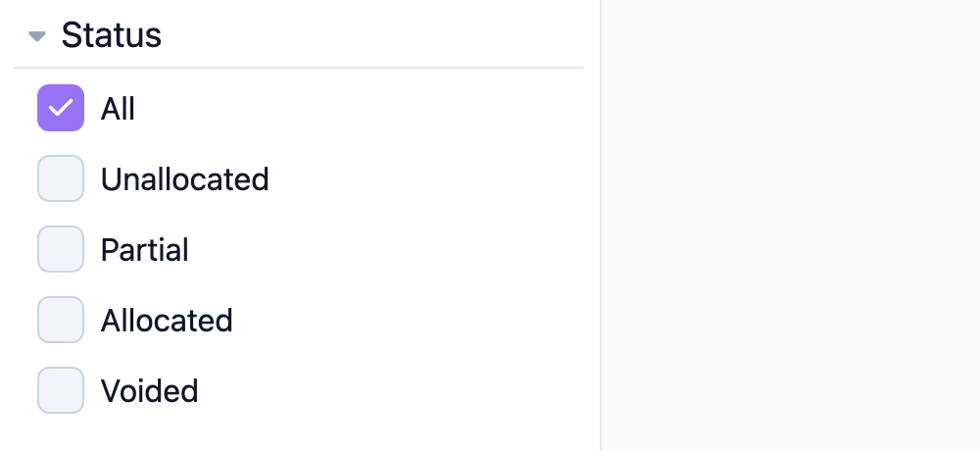This screenshot has width=980, height=451.
Task: Click the Status section header title
Action: 112,34
